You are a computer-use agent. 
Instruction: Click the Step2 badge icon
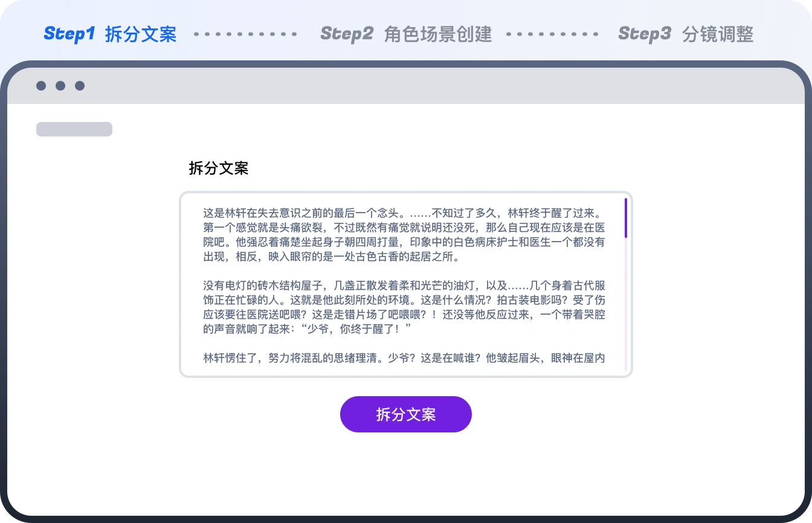pyautogui.click(x=347, y=34)
